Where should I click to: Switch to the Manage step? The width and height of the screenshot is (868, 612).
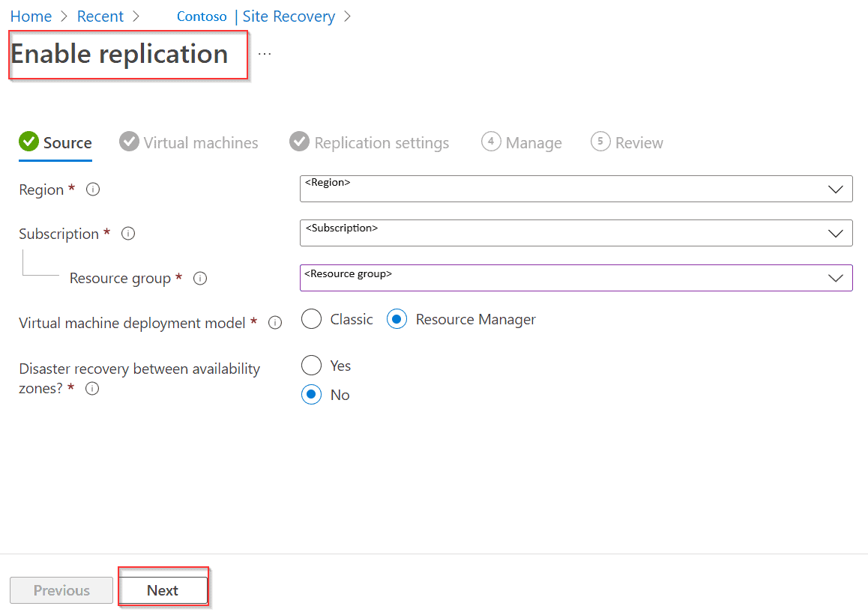click(522, 142)
